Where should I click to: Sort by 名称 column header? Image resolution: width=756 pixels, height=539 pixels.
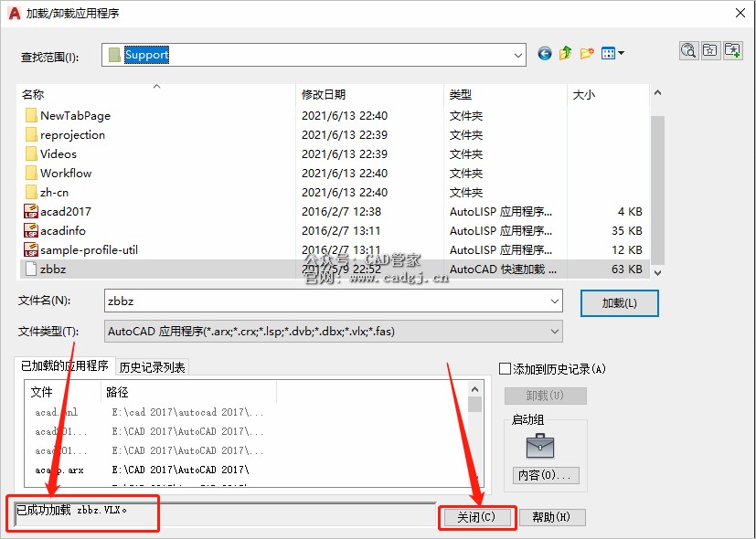click(155, 94)
